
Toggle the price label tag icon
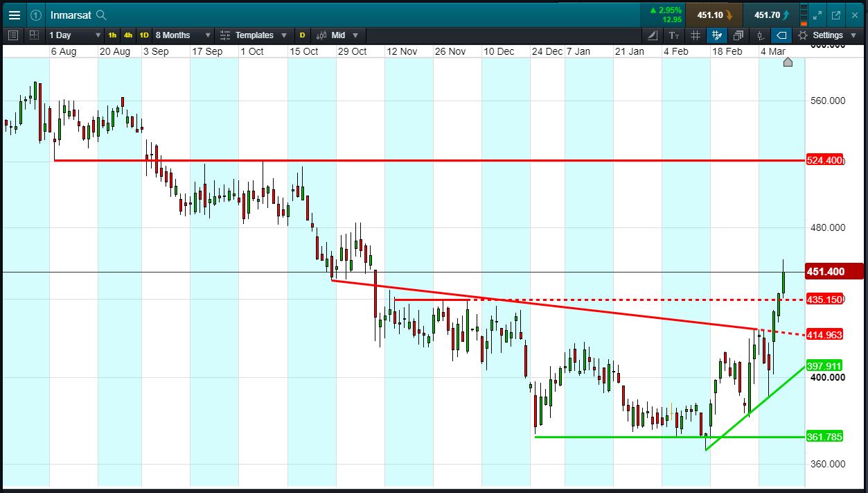point(781,35)
